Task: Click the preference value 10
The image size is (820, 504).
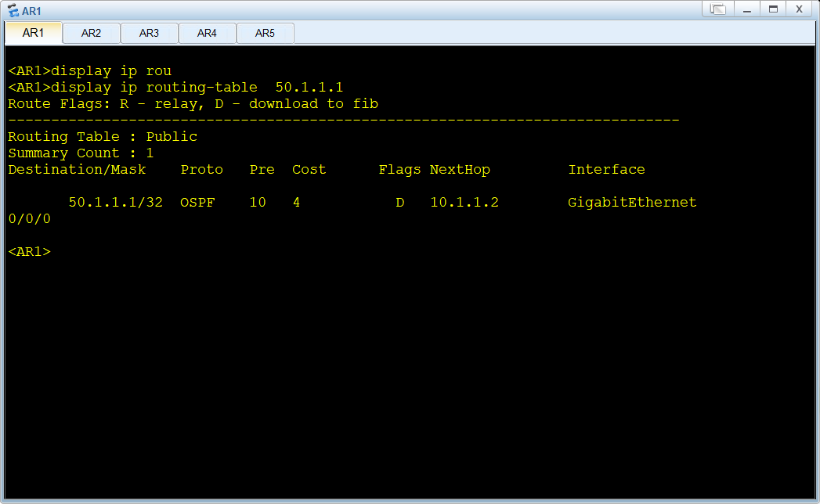Action: tap(258, 203)
